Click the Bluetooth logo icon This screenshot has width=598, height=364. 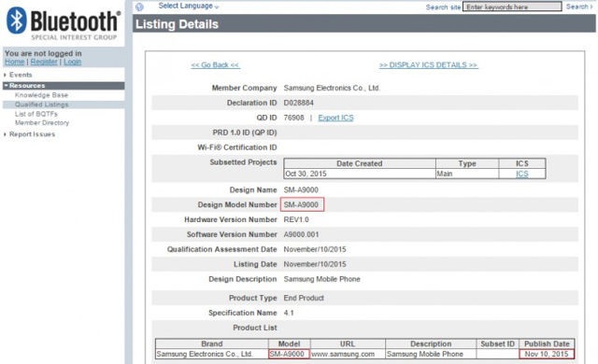(17, 21)
